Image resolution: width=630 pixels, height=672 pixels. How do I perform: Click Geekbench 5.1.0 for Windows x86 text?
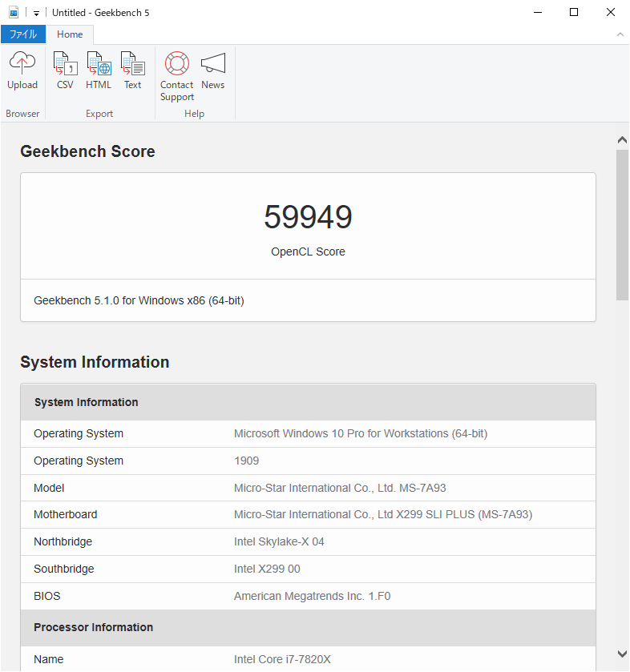click(139, 300)
